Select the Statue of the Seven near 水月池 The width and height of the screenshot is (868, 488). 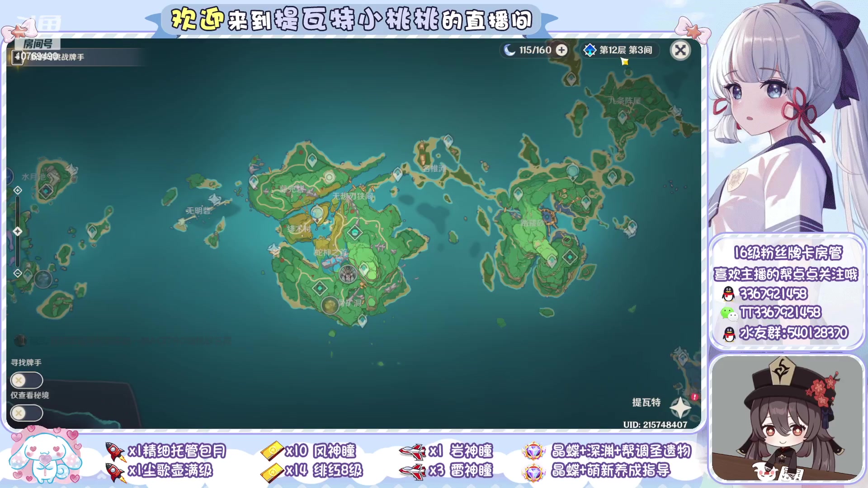(x=72, y=170)
